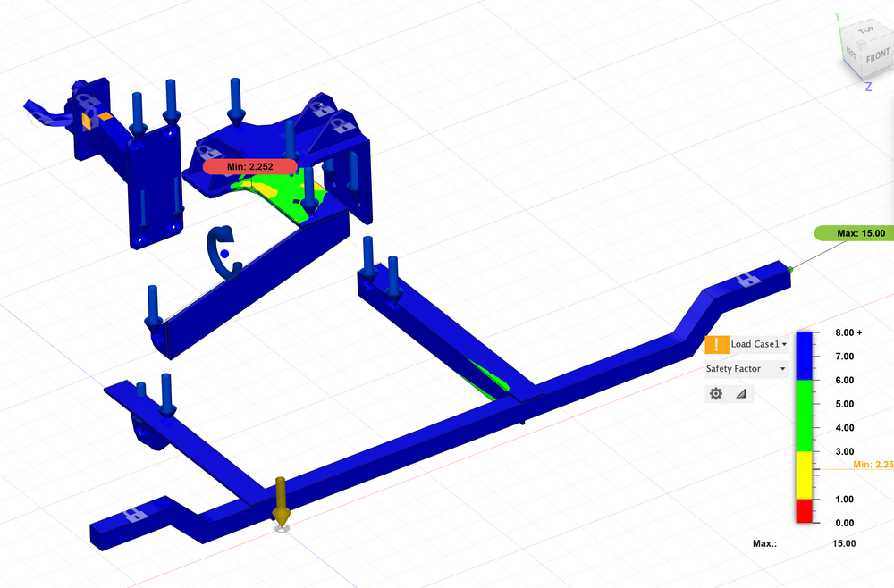Screen dimensions: 894x588
Task: Open the legend options gear icon
Action: point(716,393)
